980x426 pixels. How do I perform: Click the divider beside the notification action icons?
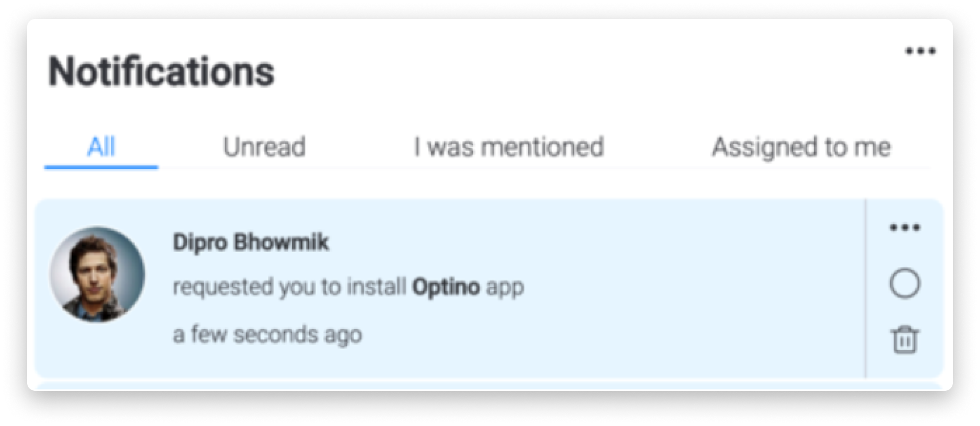[x=866, y=288]
